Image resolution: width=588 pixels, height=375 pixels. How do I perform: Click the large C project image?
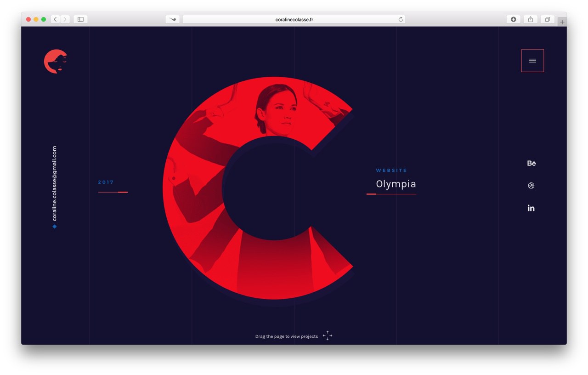pos(258,188)
